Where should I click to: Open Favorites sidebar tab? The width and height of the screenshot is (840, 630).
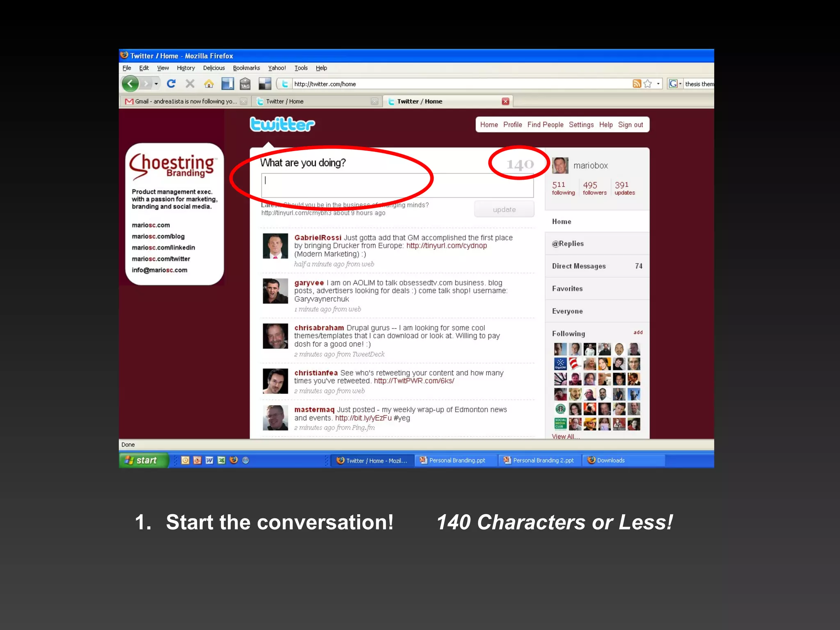pos(597,289)
